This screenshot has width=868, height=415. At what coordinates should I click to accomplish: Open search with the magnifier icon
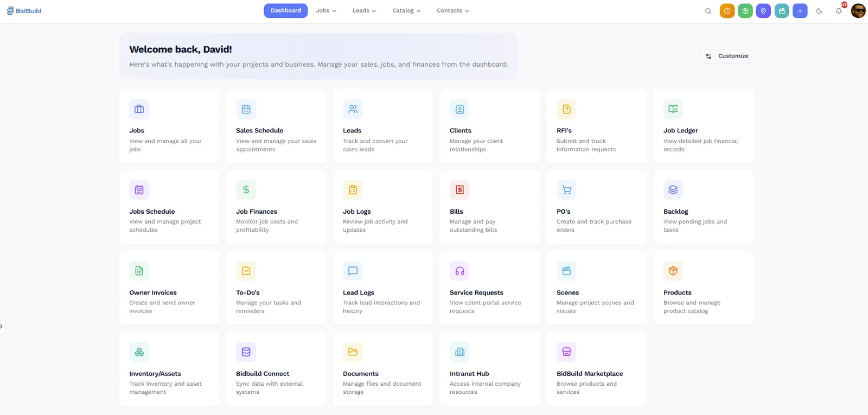point(708,11)
